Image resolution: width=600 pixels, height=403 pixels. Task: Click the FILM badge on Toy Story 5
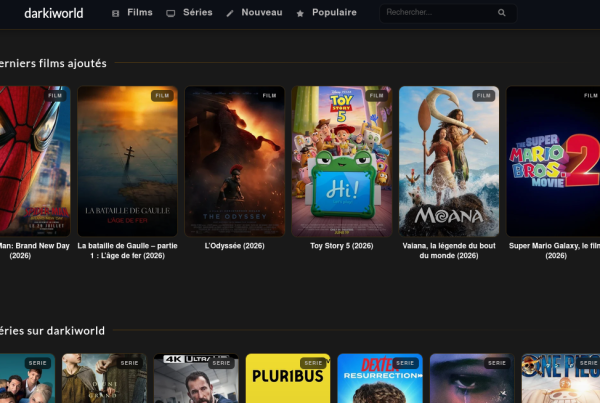[377, 96]
